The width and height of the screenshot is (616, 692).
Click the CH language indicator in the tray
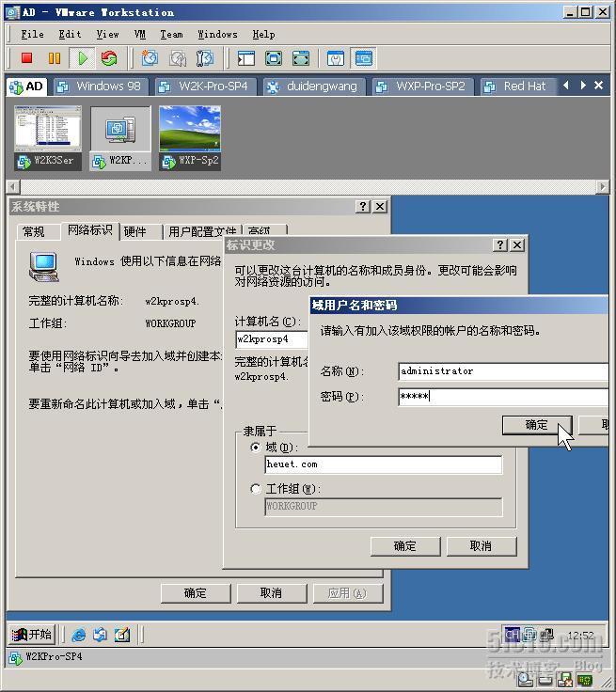click(x=512, y=635)
